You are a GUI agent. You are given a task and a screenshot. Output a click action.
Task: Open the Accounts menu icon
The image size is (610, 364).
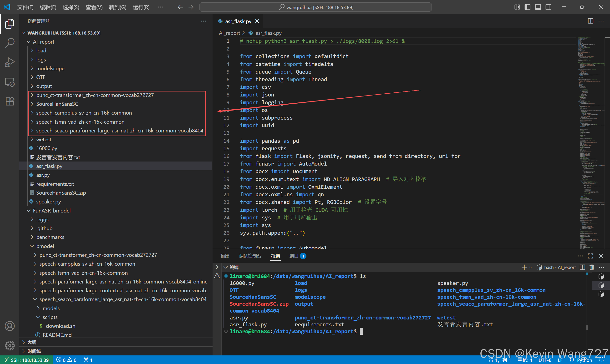coord(10,326)
